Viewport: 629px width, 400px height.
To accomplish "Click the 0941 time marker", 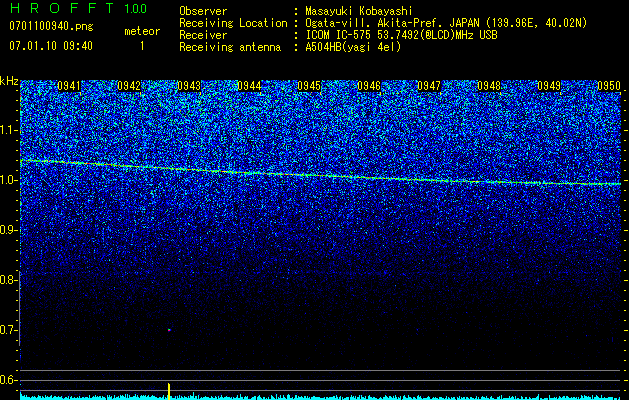I will [69, 86].
